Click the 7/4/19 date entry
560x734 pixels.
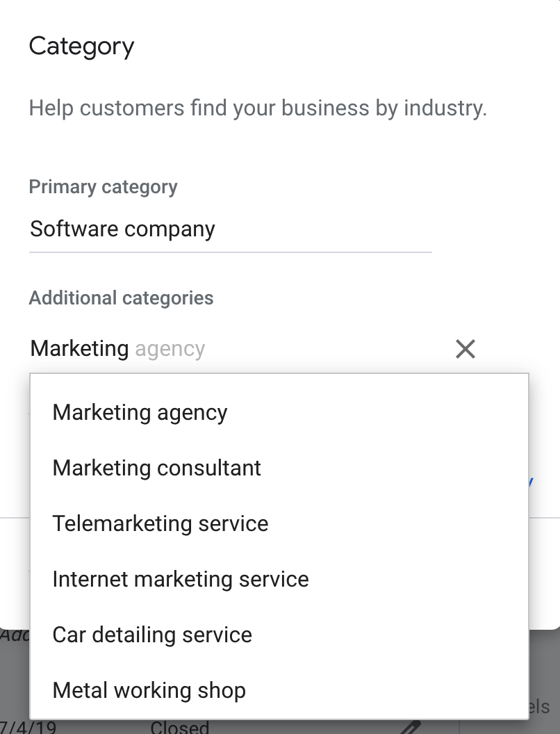28,728
